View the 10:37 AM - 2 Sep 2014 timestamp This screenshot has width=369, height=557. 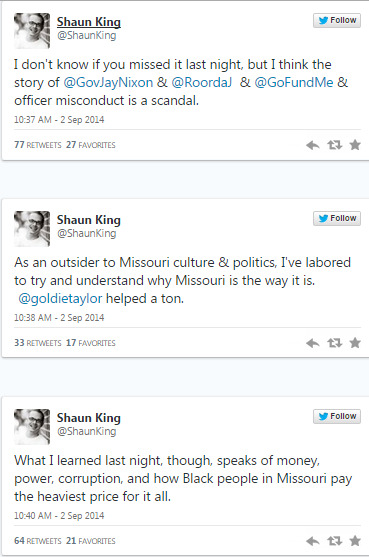[x=59, y=120]
